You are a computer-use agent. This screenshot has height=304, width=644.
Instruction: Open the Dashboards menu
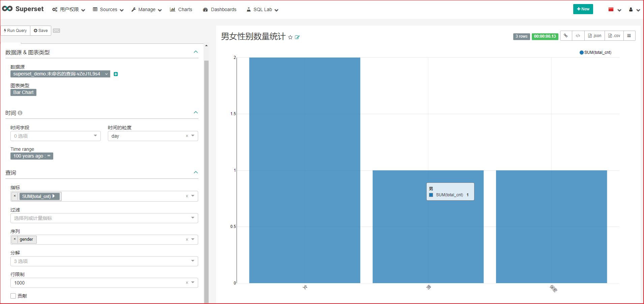[219, 9]
